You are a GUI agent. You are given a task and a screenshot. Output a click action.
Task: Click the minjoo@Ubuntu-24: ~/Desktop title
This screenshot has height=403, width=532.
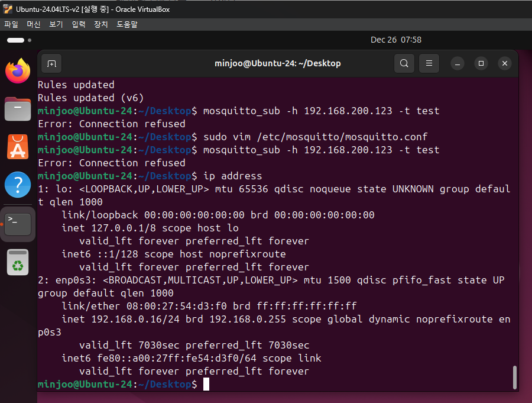pos(278,63)
